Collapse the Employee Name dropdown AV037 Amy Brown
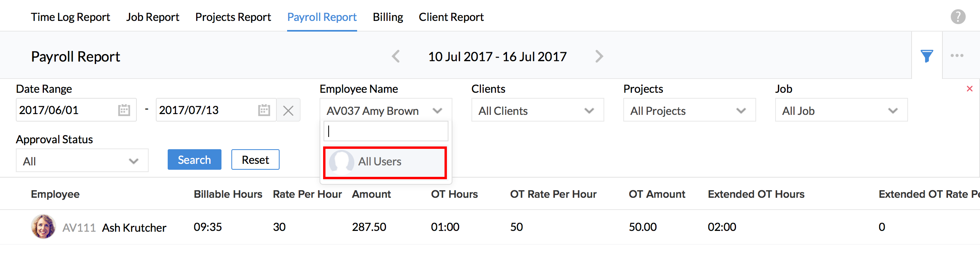The height and width of the screenshot is (255, 980). click(x=386, y=110)
